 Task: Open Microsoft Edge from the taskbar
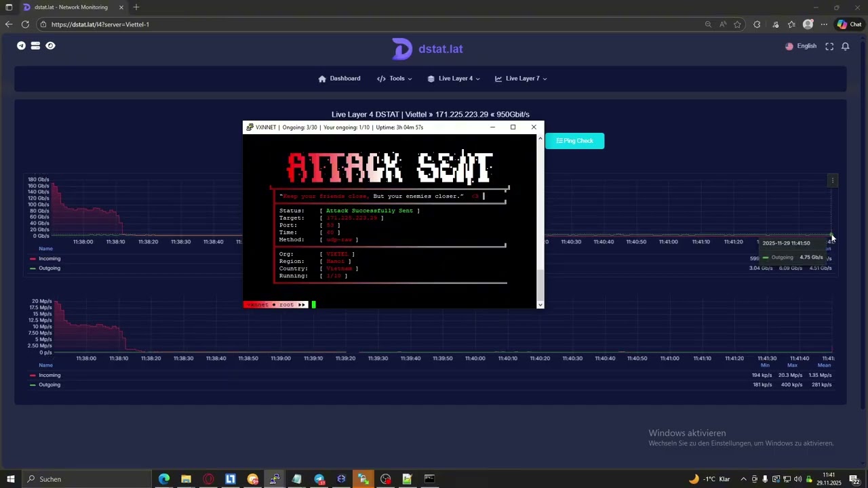(x=164, y=479)
